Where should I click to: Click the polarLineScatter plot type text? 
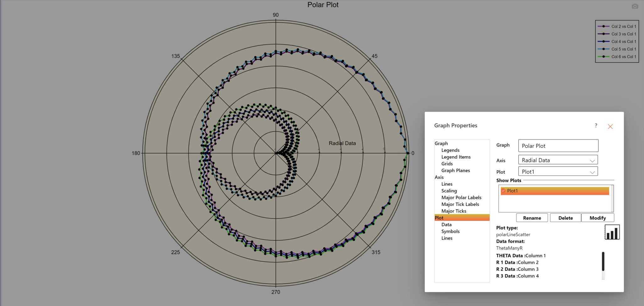pyautogui.click(x=513, y=235)
